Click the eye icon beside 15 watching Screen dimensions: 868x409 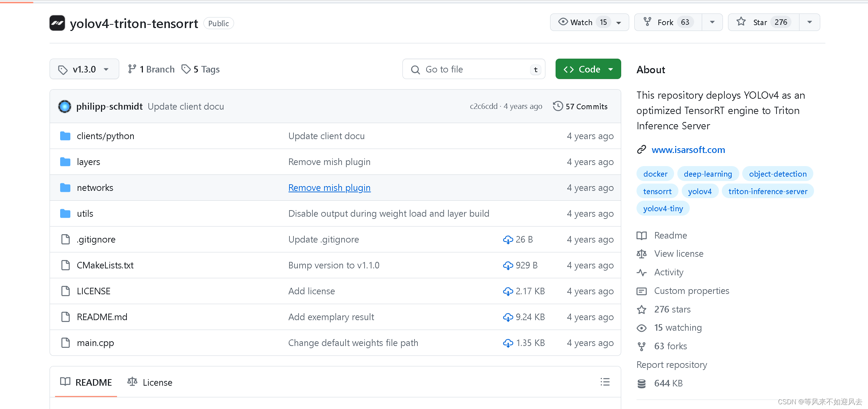(642, 328)
